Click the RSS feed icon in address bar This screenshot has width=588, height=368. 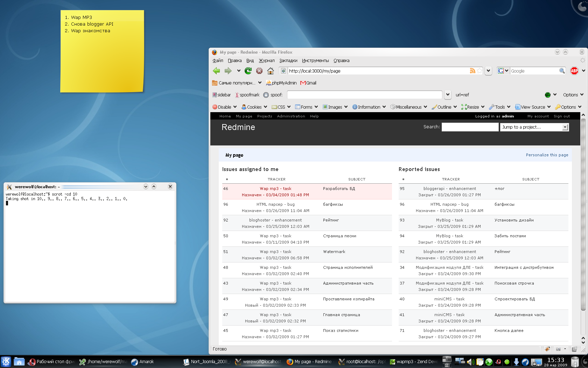coord(472,71)
